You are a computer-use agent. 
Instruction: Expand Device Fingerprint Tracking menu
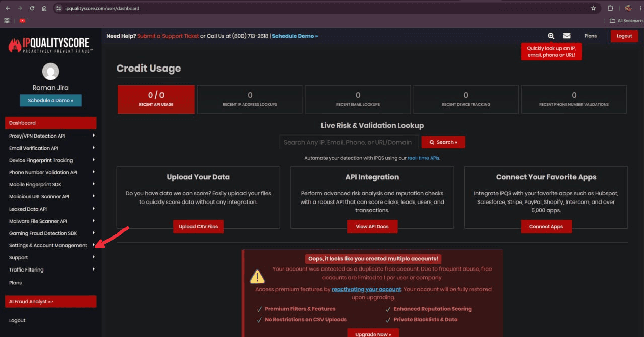(x=50, y=160)
